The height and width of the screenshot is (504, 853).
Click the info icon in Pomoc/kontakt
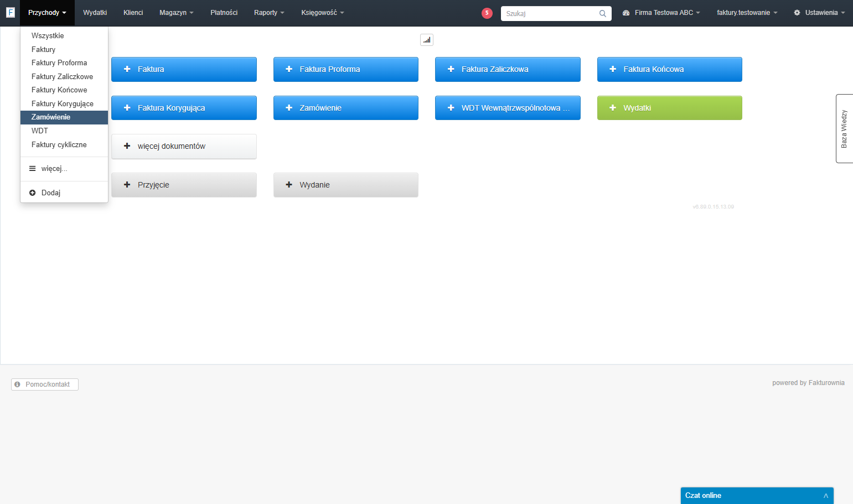tap(18, 384)
